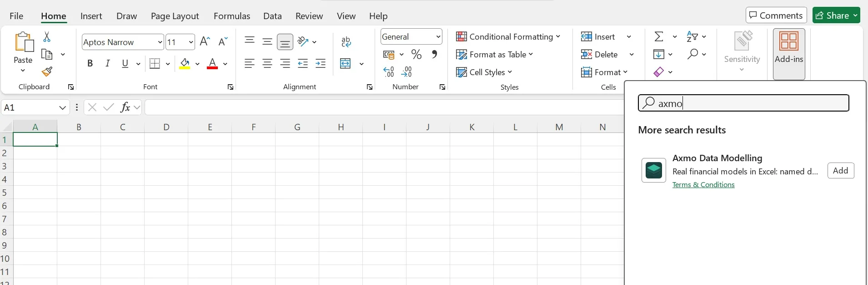Click the add-ins search field
Viewport: 868px width, 285px height.
(743, 103)
